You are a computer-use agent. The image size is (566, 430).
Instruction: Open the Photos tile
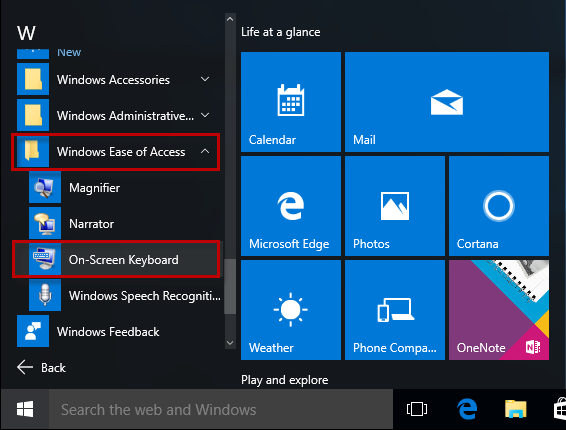(x=395, y=206)
